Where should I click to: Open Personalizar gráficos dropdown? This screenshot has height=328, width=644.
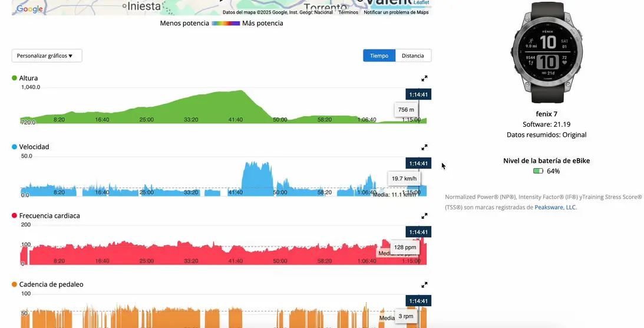tap(47, 56)
